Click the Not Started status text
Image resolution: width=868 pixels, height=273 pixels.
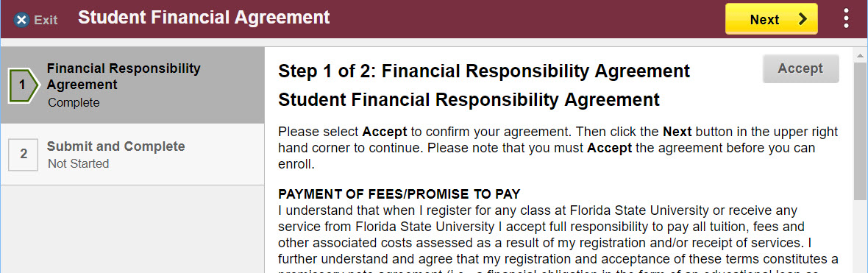[x=78, y=164]
